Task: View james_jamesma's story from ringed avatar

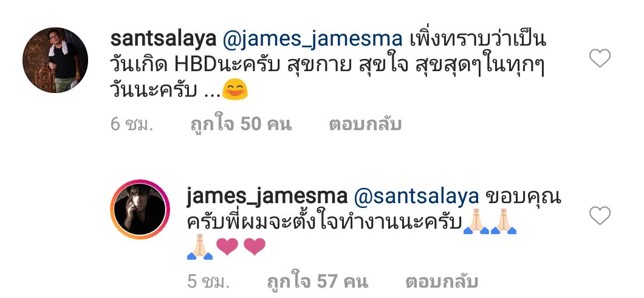Action: click(x=140, y=209)
